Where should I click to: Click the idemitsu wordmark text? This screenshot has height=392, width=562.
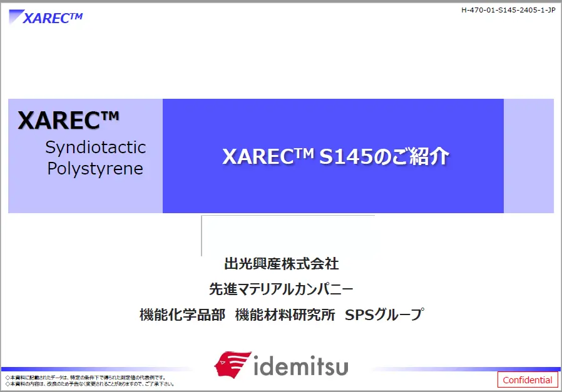click(301, 366)
